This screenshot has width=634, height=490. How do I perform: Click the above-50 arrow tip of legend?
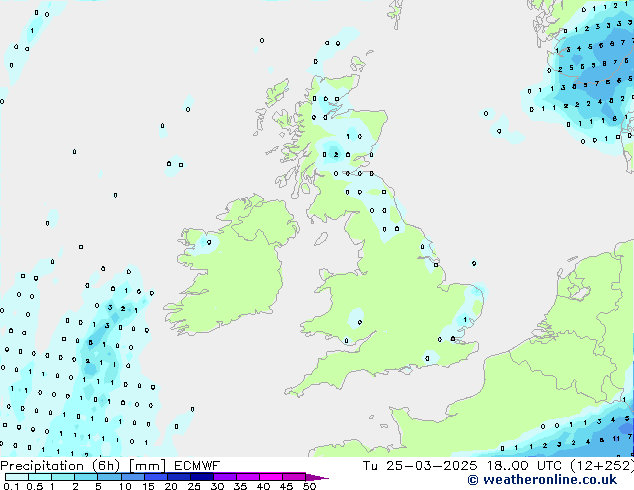click(317, 477)
